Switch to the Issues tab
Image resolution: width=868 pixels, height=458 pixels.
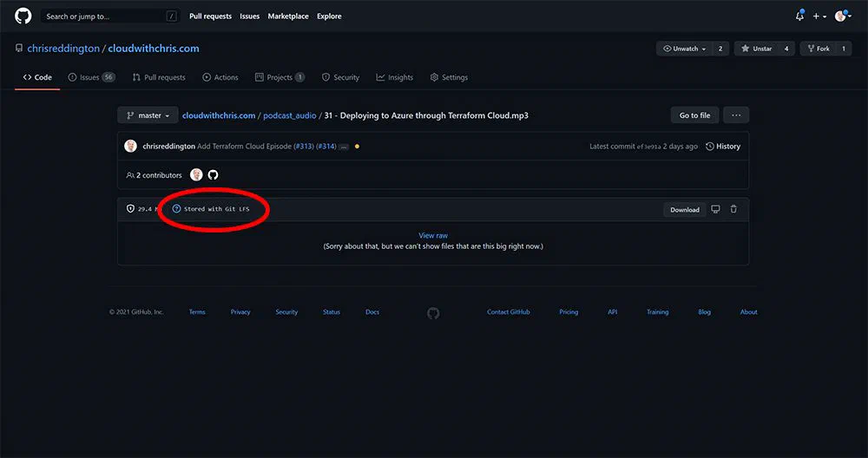[91, 77]
